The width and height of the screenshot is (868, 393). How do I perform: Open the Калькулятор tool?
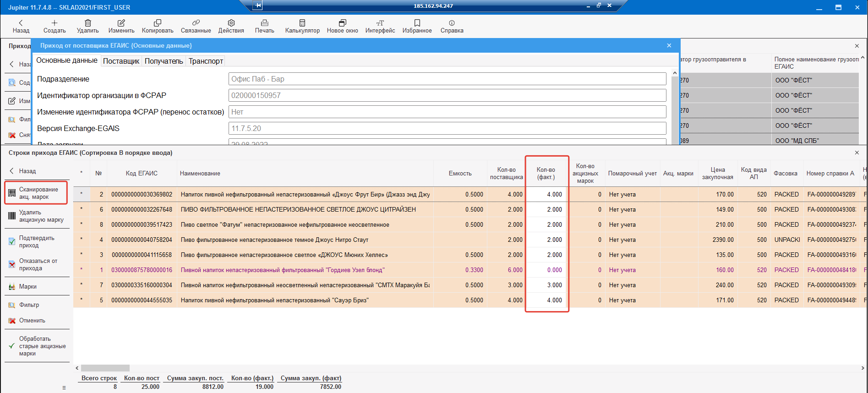click(302, 26)
